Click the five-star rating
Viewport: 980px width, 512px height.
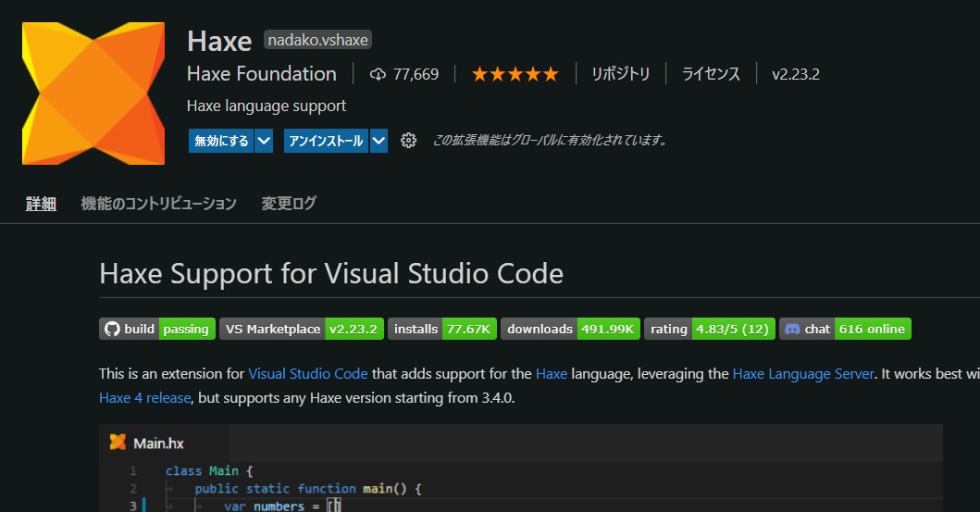515,74
